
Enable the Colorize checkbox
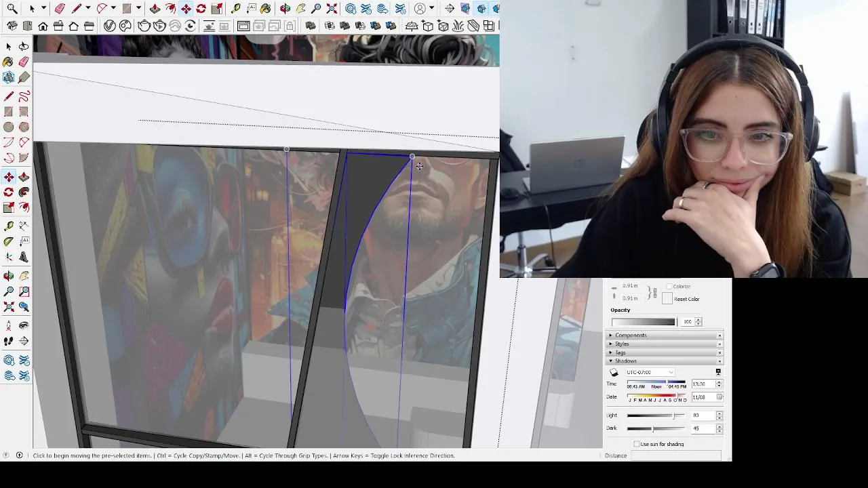pos(669,286)
